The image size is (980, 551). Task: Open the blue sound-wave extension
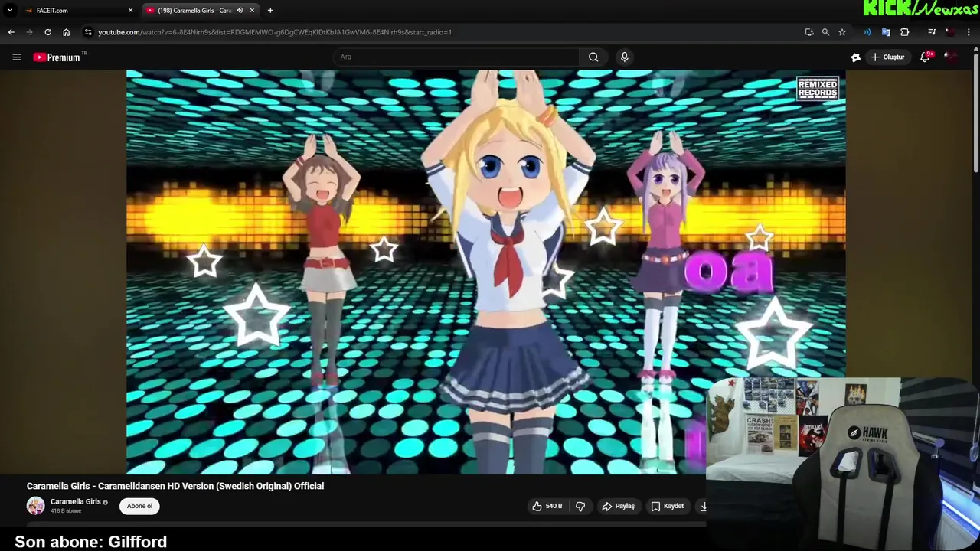(867, 32)
